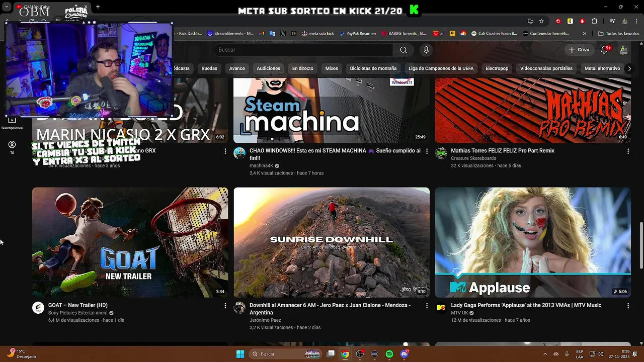Screen dimensions: 644x362
Task: Select the En directo chip
Action: (302, 68)
